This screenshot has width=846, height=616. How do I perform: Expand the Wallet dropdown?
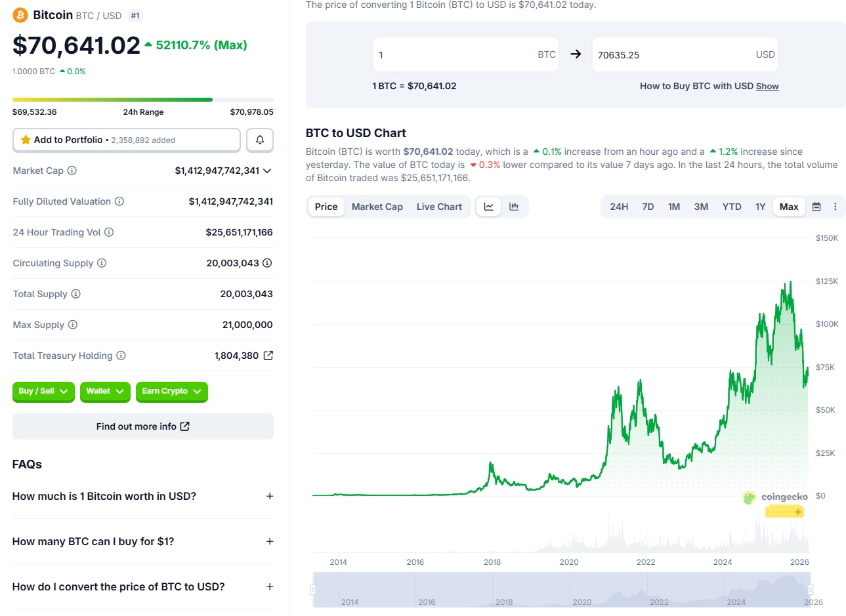click(x=105, y=392)
